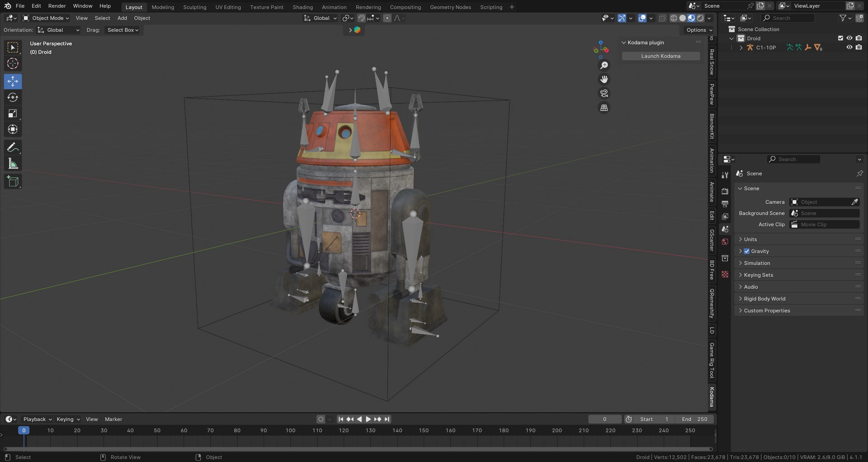
Task: Open the File menu
Action: [20, 6]
